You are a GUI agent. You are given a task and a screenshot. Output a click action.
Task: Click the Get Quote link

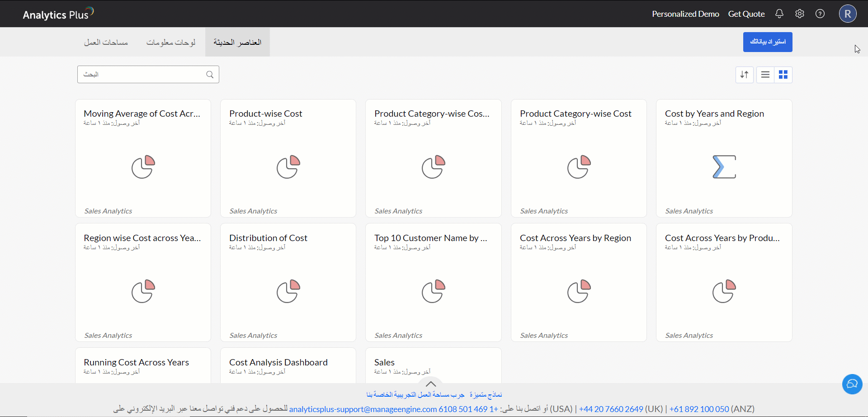[746, 14]
